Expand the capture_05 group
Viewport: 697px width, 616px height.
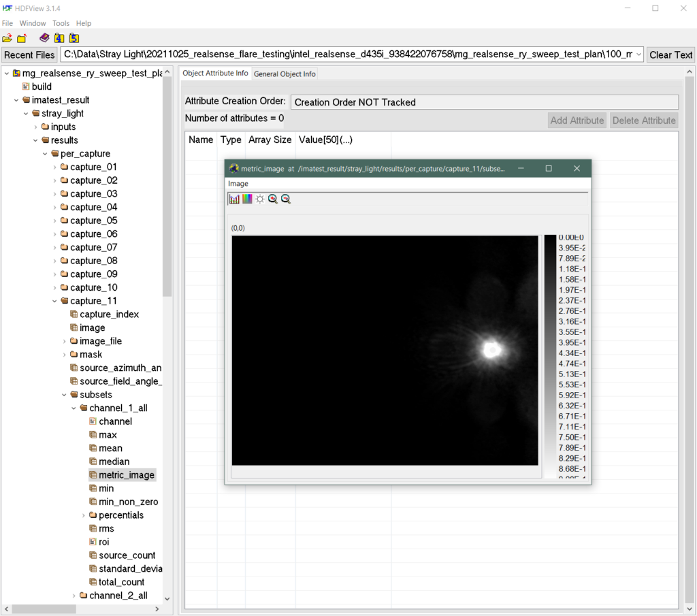coord(55,221)
